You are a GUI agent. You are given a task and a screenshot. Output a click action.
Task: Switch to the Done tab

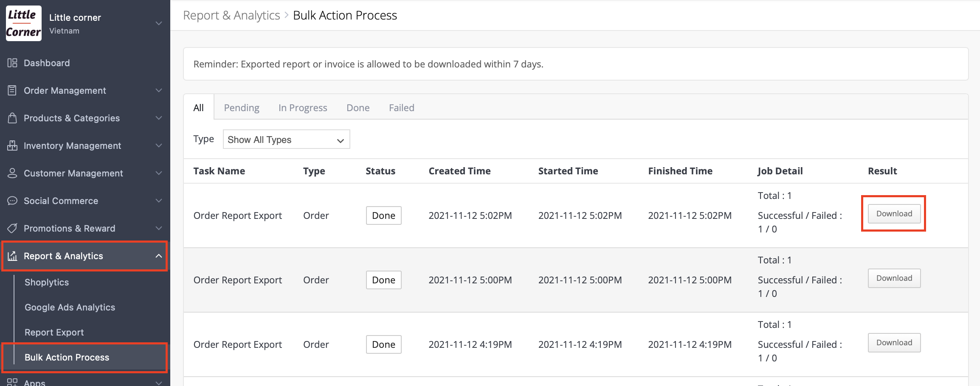(x=358, y=108)
